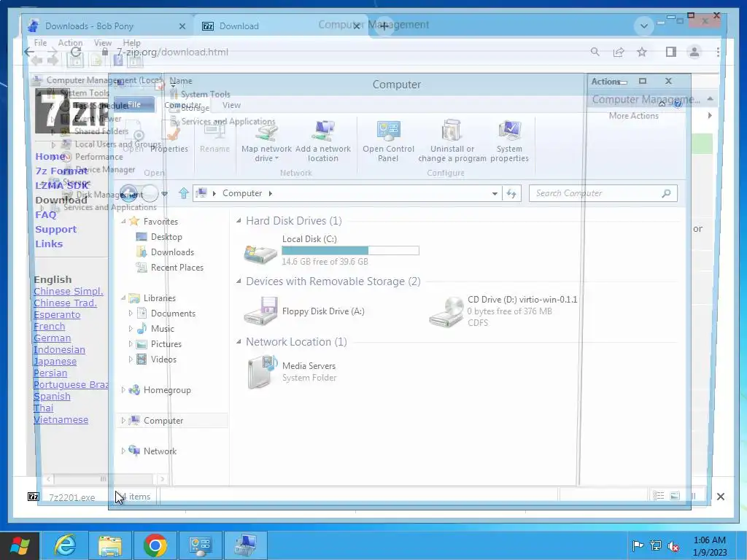Click Chrome share page icon
Image resolution: width=747 pixels, height=560 pixels.
pos(619,52)
